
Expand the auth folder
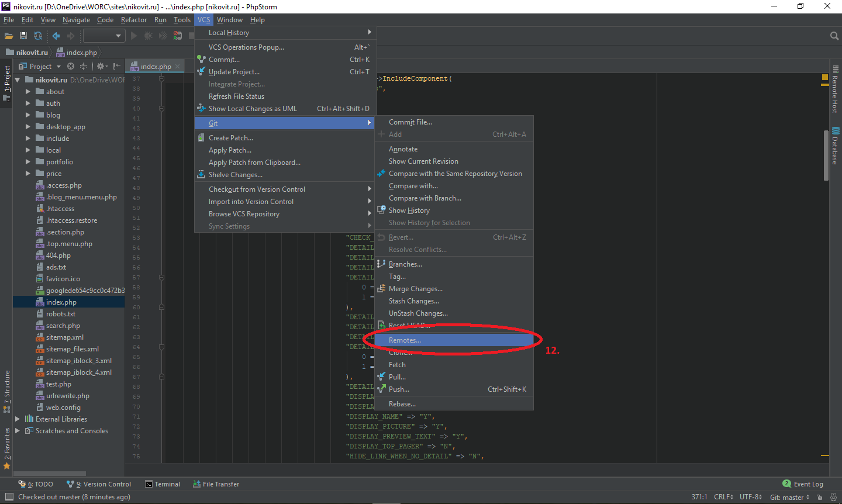coord(27,103)
